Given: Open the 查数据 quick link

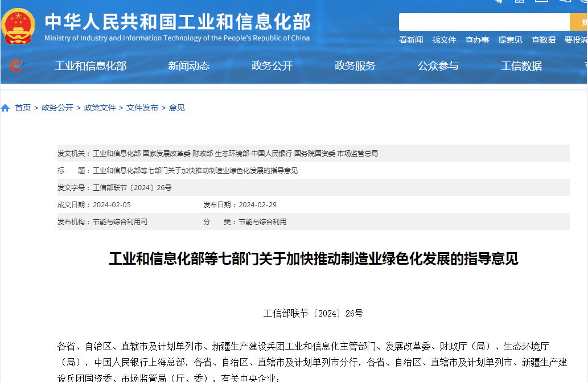Looking at the screenshot, I should 544,40.
